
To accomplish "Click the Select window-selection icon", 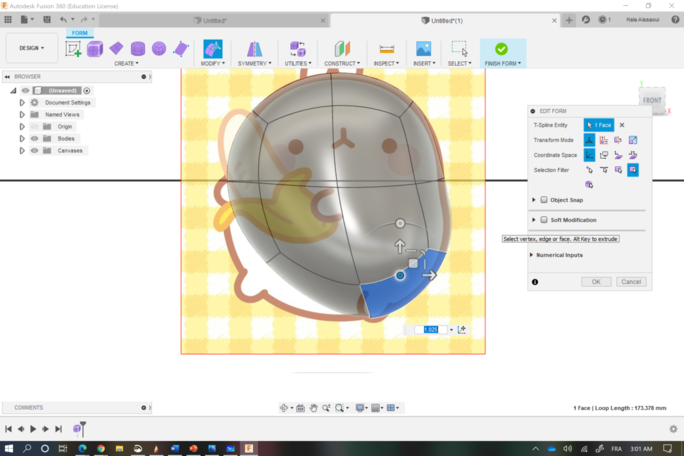I will click(x=459, y=48).
